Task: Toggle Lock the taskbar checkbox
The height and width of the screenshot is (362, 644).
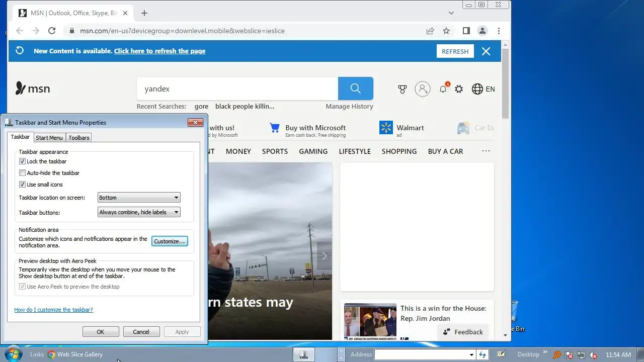Action: (22, 161)
